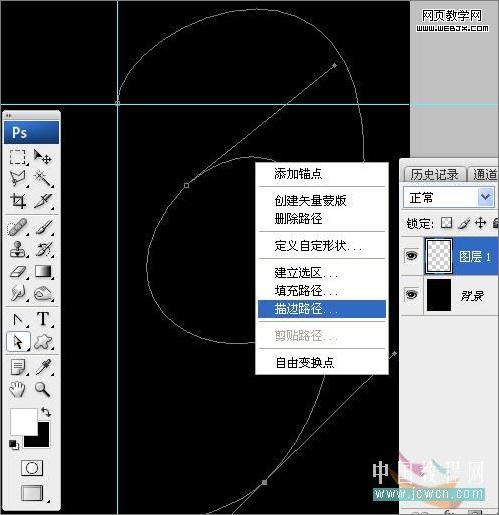The image size is (499, 515).
Task: Select the Magic Wand tool
Action: click(x=43, y=179)
